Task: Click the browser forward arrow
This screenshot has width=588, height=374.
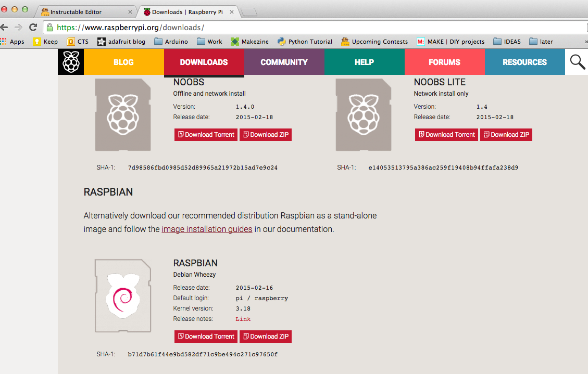Action: (18, 27)
